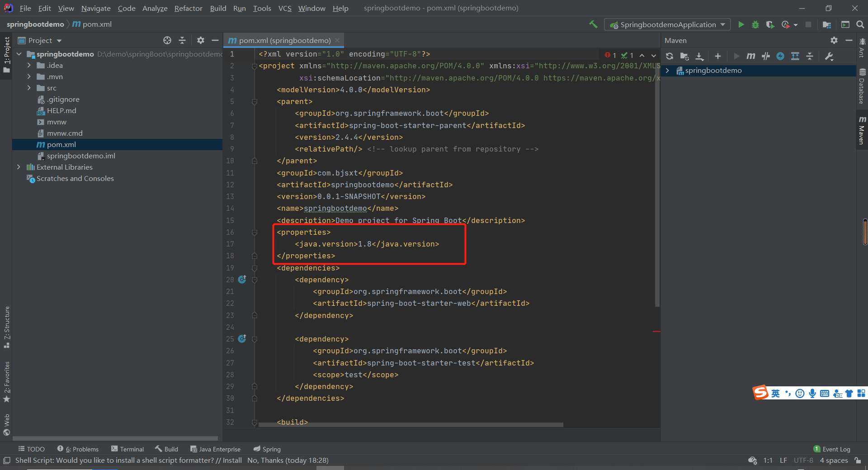The height and width of the screenshot is (470, 868).
Task: Open Build tool window at bottom
Action: coord(166,449)
